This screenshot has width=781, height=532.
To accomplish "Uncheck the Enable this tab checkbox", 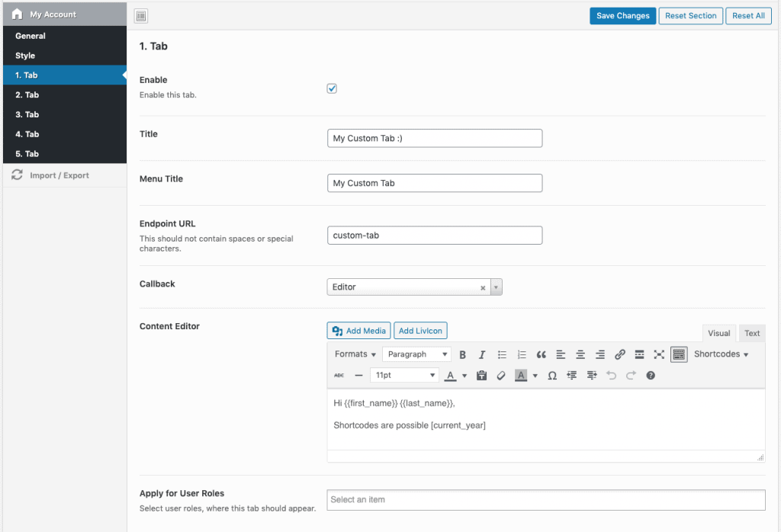I will pyautogui.click(x=332, y=88).
